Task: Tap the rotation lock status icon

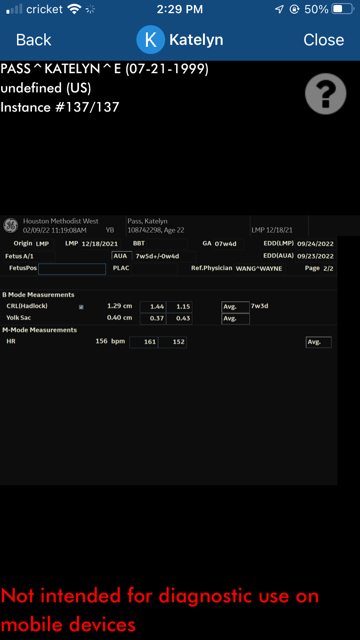Action: coord(294,9)
